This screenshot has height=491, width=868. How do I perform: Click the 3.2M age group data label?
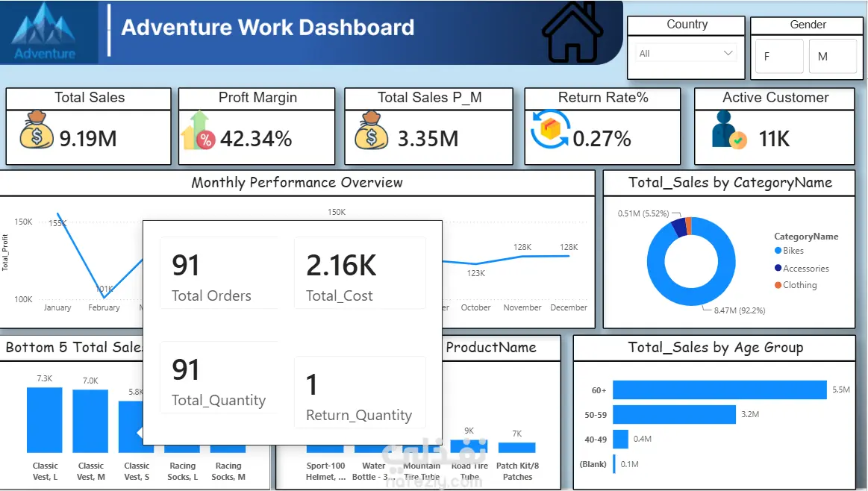pos(750,414)
